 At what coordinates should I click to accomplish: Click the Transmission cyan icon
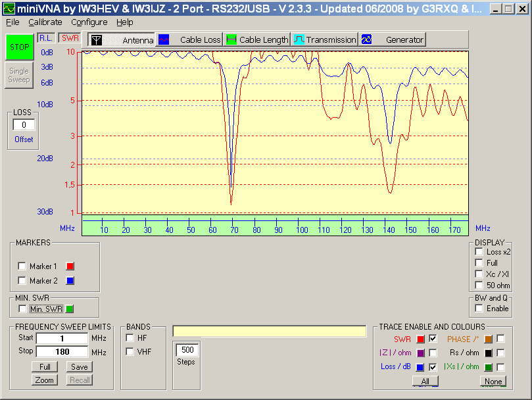(x=299, y=39)
